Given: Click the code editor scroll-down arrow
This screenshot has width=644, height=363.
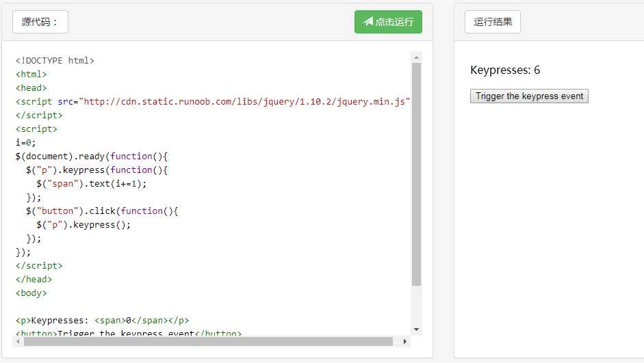Looking at the screenshot, I should [417, 330].
